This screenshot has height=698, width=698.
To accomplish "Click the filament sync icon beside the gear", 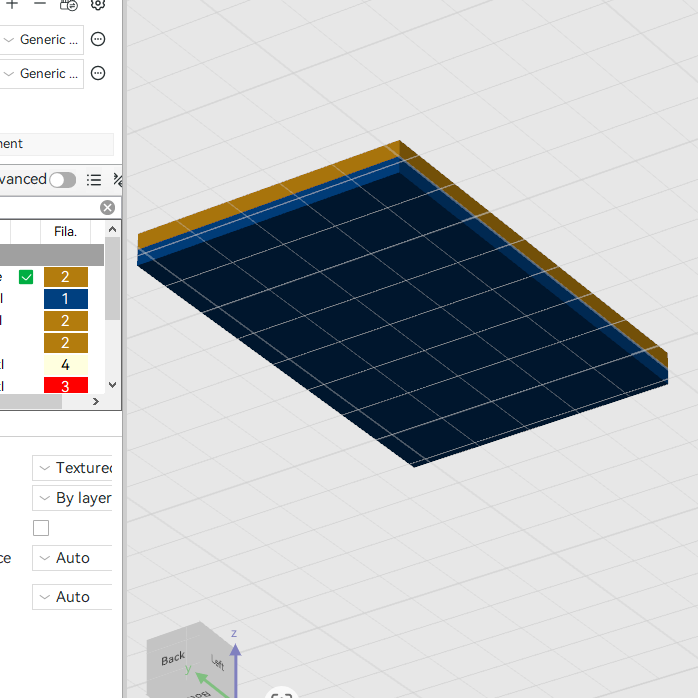I will click(69, 5).
